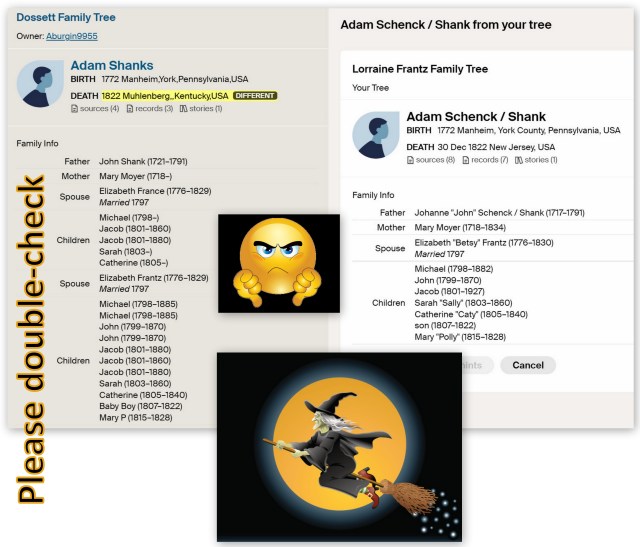Click stories (1) icon under Adam Schenck / Shank
640x547 pixels.
519,160
